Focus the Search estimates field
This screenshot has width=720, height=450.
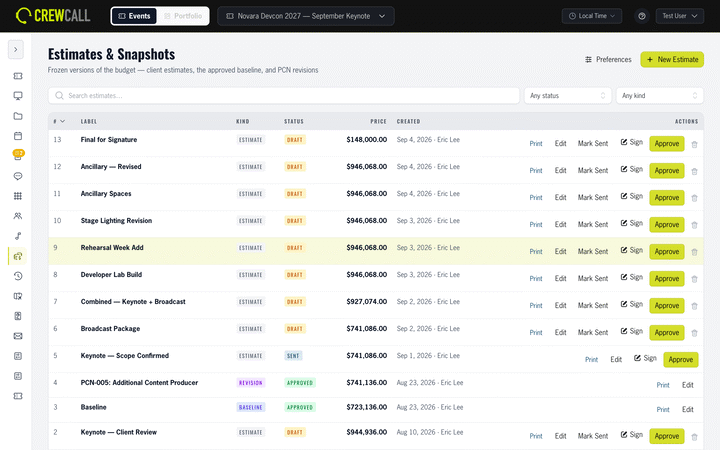284,96
